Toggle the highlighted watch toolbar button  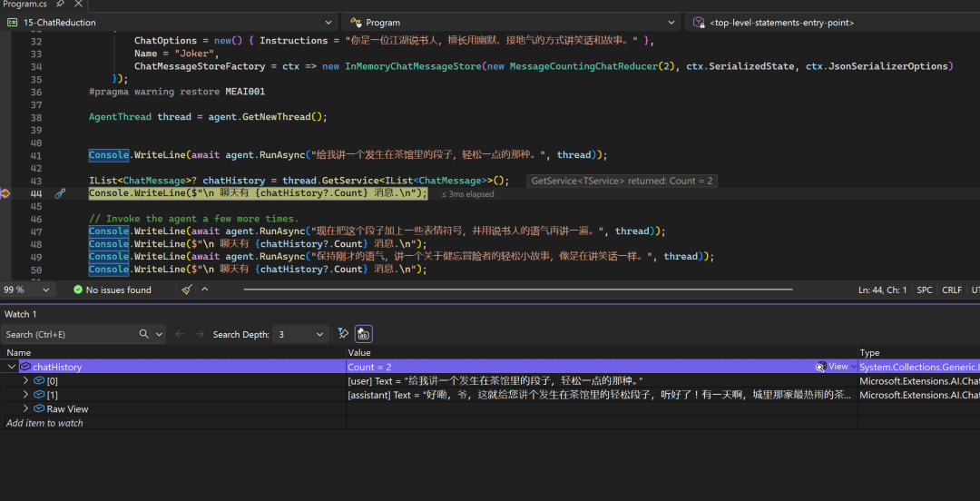click(363, 334)
